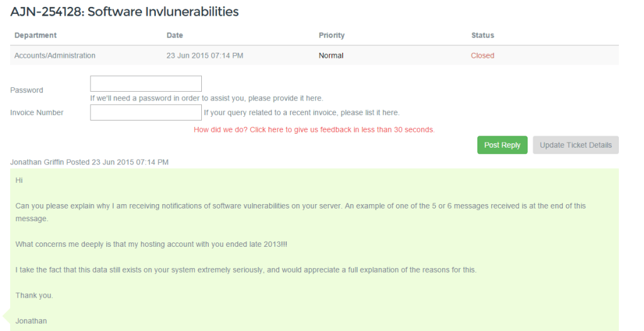The image size is (644, 331).
Task: Click the 'Jonathan' signature line
Action: [31, 321]
